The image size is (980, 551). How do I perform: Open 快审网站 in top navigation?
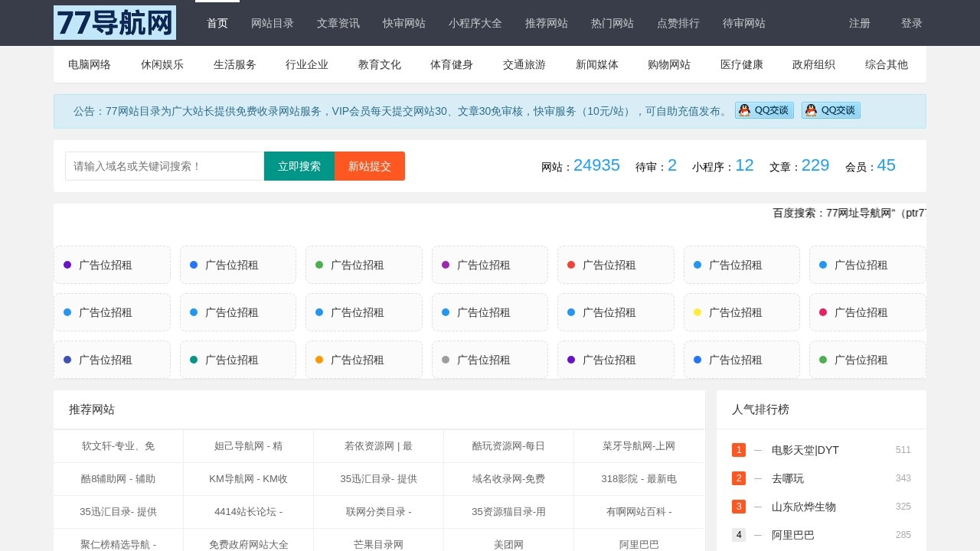[x=404, y=23]
